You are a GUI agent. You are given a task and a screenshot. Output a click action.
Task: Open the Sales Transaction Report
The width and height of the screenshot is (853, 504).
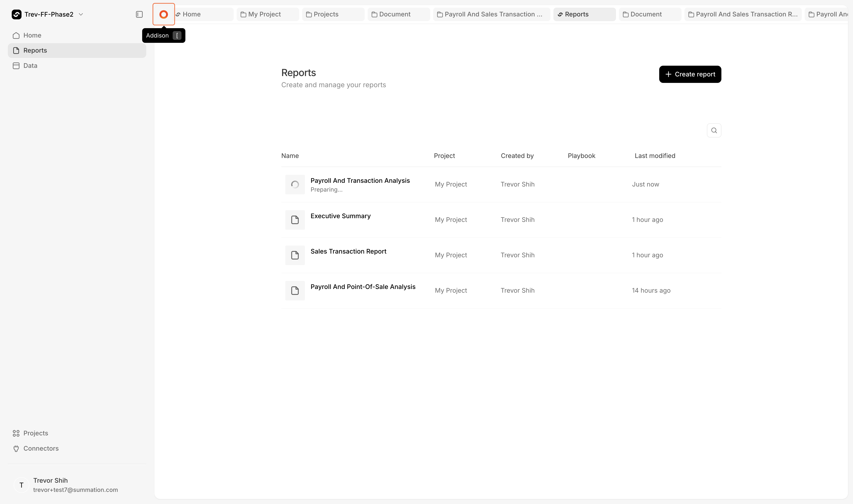[x=348, y=251]
